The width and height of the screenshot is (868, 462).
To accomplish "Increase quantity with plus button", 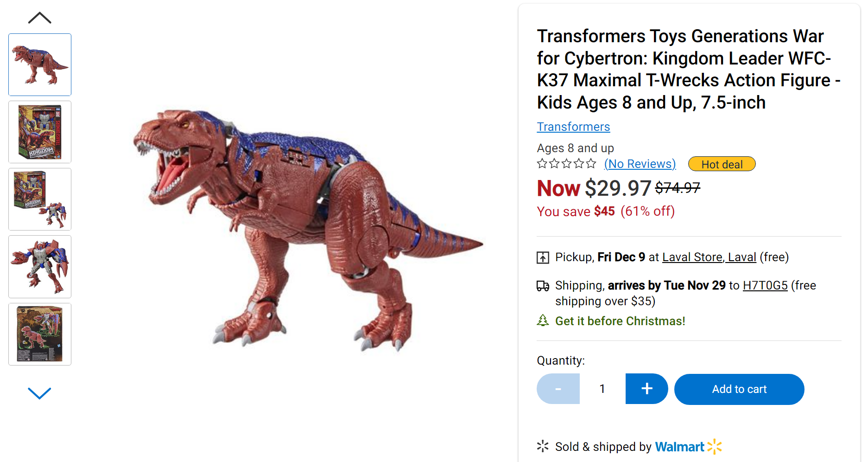I will [x=646, y=389].
